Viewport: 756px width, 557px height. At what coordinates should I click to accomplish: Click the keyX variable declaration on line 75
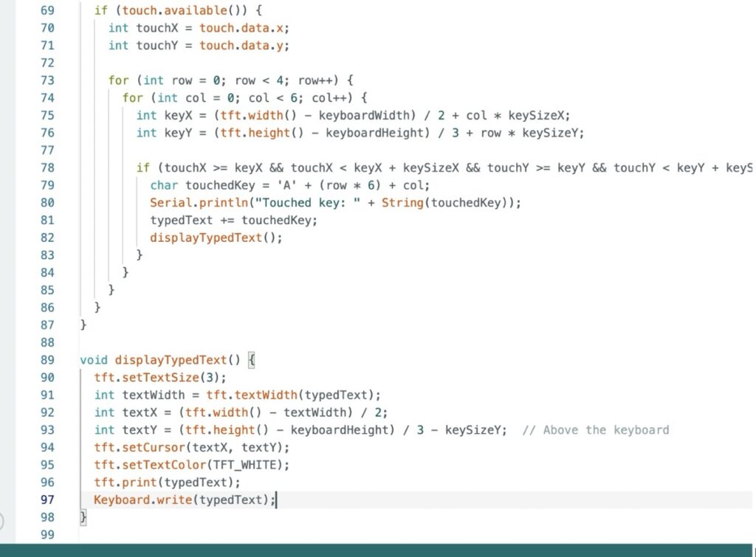pyautogui.click(x=174, y=115)
